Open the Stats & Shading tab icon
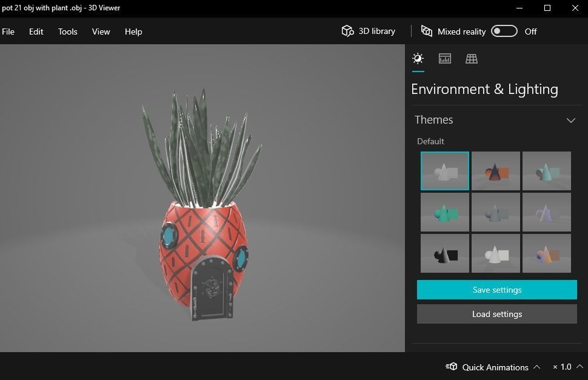 click(x=445, y=58)
